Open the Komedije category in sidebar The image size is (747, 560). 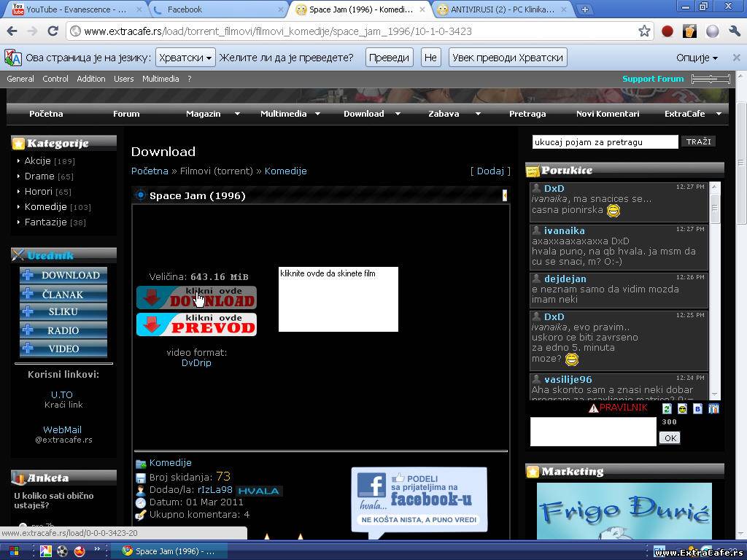pyautogui.click(x=45, y=206)
